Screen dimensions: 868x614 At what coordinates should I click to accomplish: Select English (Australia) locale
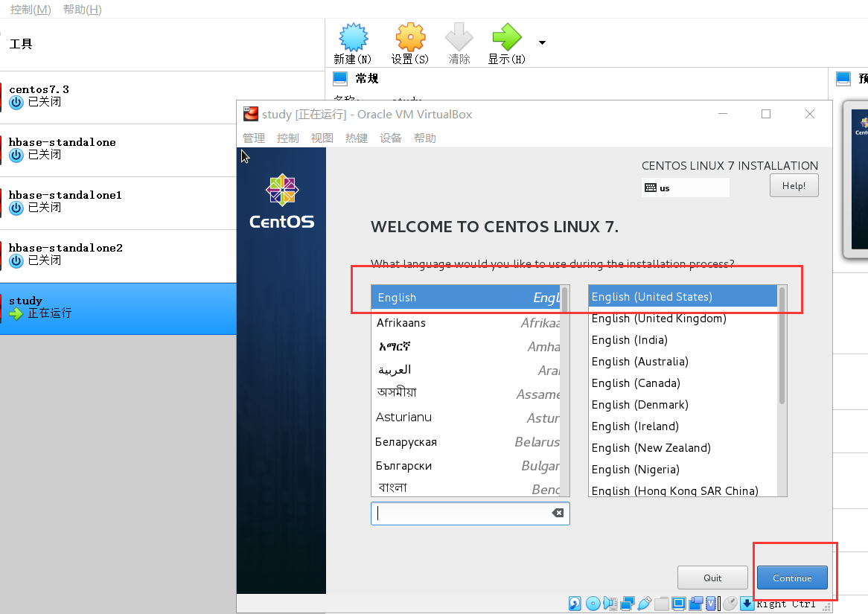683,362
